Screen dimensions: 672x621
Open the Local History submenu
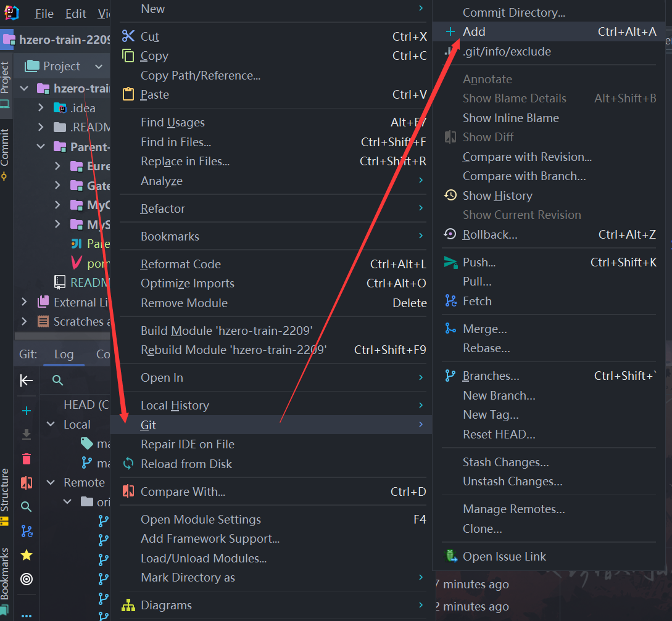pos(271,405)
